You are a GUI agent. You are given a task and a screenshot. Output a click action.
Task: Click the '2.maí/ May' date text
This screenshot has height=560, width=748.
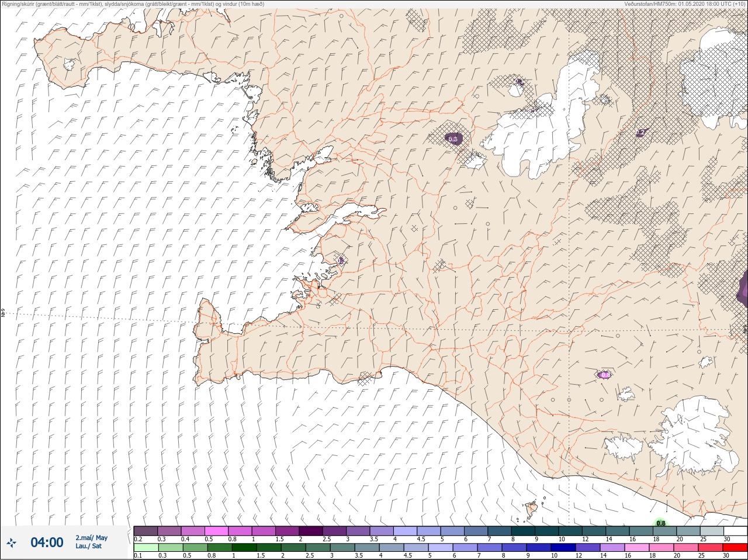pyautogui.click(x=91, y=538)
